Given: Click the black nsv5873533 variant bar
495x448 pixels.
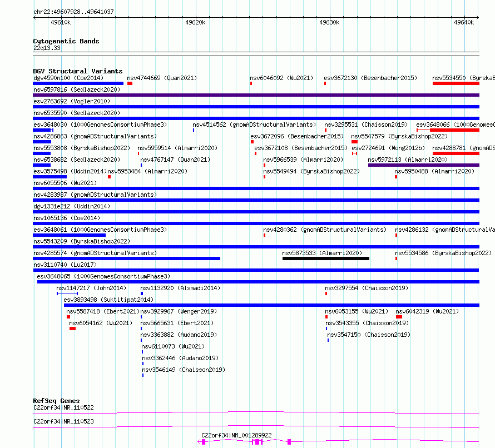Looking at the screenshot, I should point(326,258).
